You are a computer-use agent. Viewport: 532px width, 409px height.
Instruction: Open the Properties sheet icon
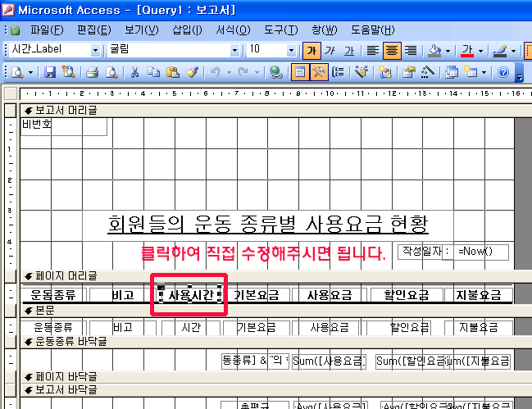click(x=409, y=72)
